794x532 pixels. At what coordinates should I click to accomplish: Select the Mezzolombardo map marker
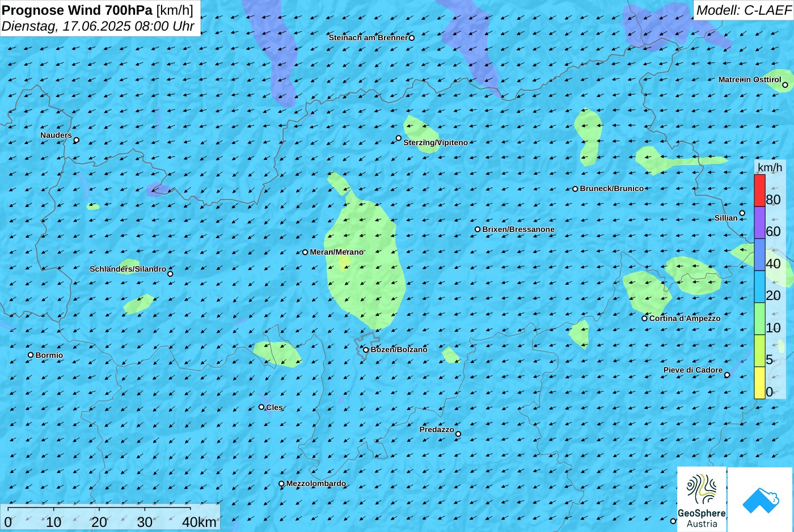(281, 484)
